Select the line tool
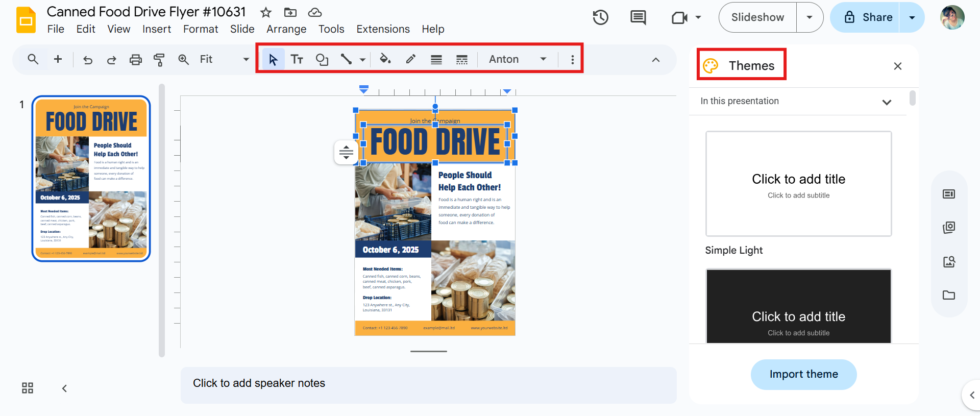The height and width of the screenshot is (416, 980). tap(346, 60)
